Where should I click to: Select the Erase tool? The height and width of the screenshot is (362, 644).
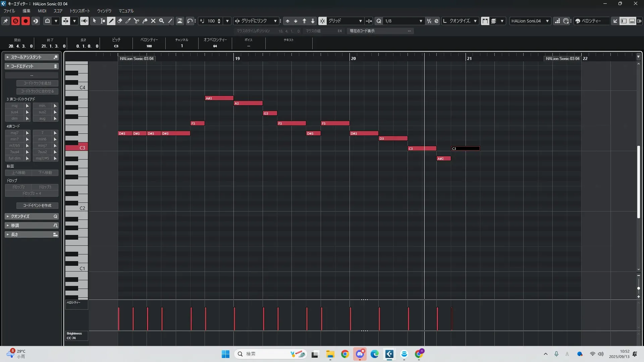pos(120,21)
